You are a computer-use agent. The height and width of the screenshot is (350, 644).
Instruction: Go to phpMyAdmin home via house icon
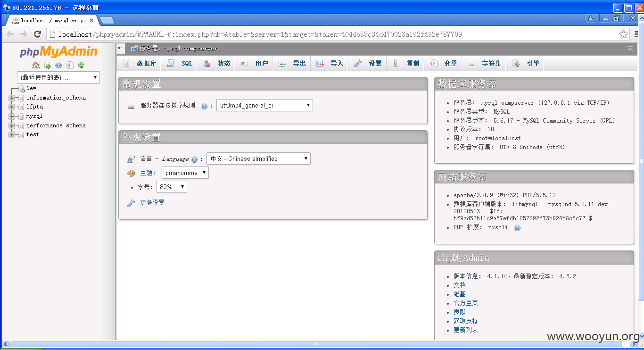(x=36, y=66)
